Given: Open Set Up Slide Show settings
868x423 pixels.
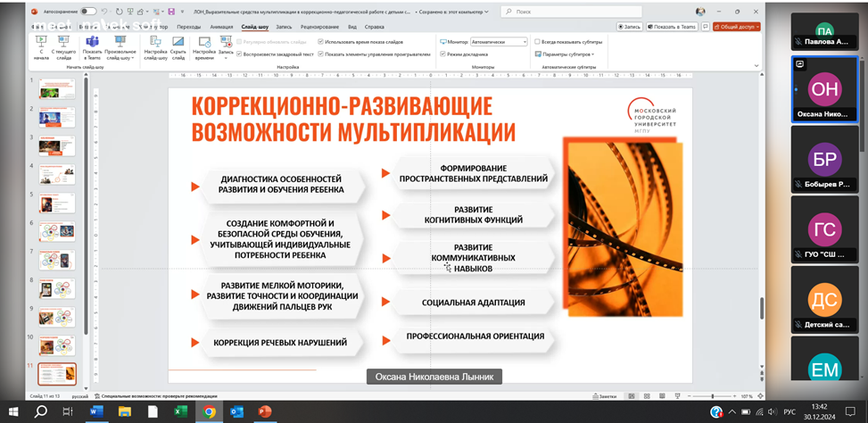Looking at the screenshot, I should 156,46.
